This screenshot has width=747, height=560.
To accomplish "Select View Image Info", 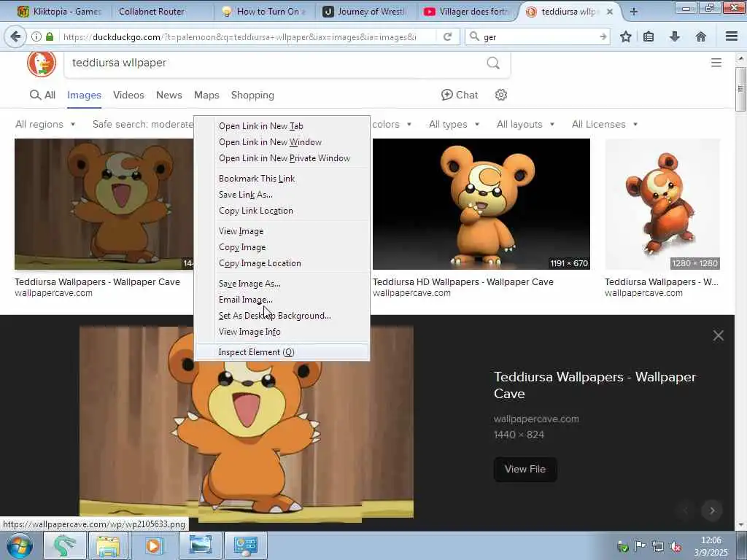I will [282, 332].
